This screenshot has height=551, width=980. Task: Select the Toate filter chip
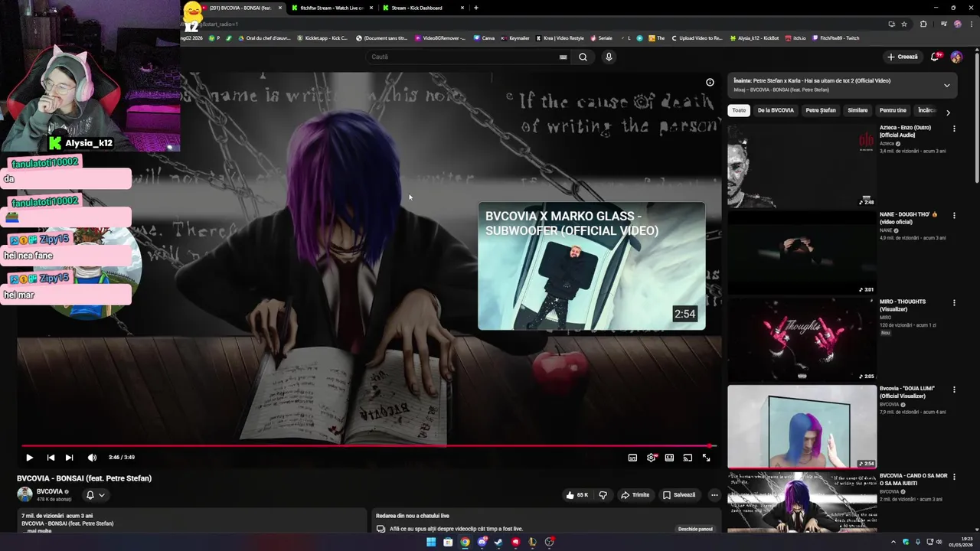[x=739, y=110]
